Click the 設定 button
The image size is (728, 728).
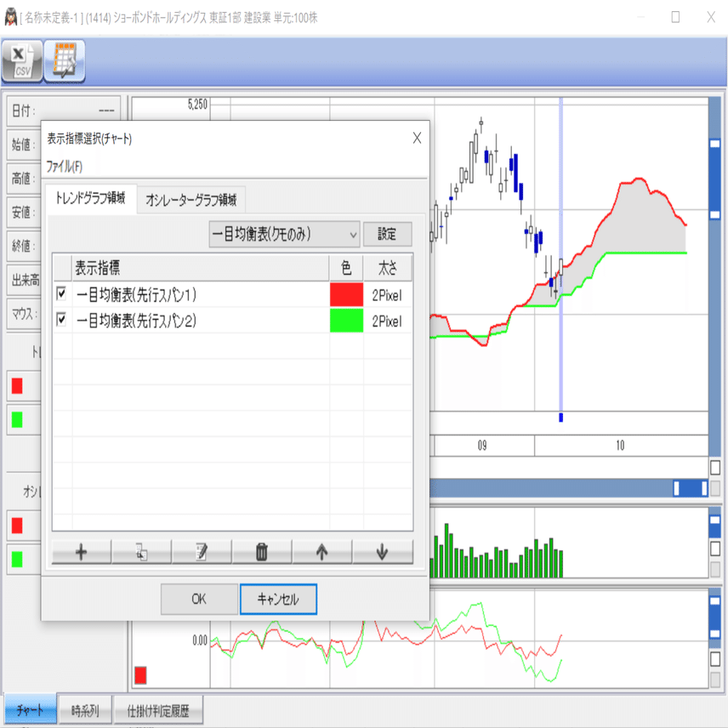coord(387,234)
